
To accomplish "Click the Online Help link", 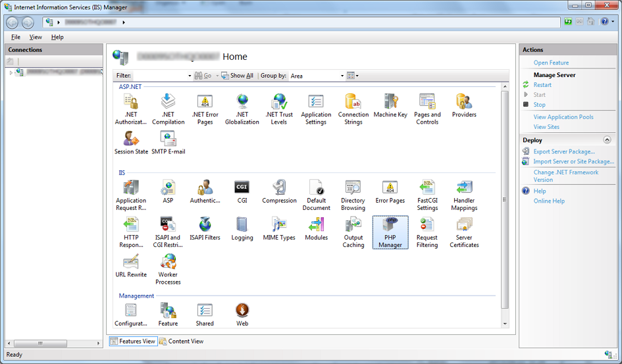I will [549, 201].
